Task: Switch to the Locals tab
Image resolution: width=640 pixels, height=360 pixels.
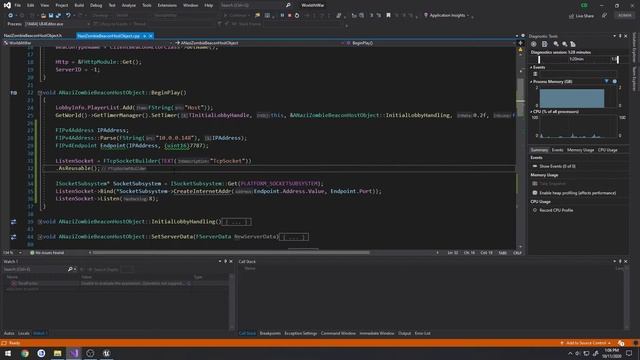Action: point(24,333)
